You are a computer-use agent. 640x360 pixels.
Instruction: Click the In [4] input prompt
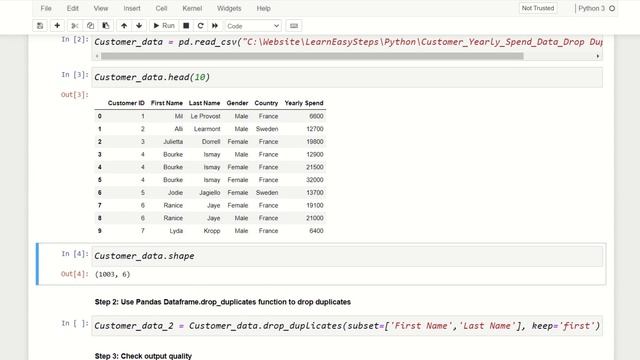click(x=75, y=254)
